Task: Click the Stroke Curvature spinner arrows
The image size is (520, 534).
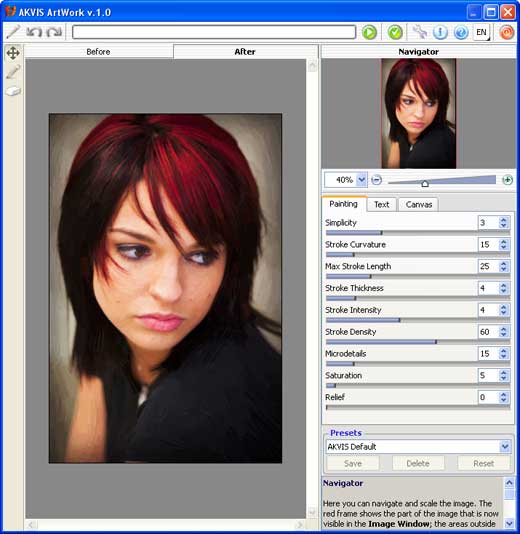Action: tap(503, 245)
